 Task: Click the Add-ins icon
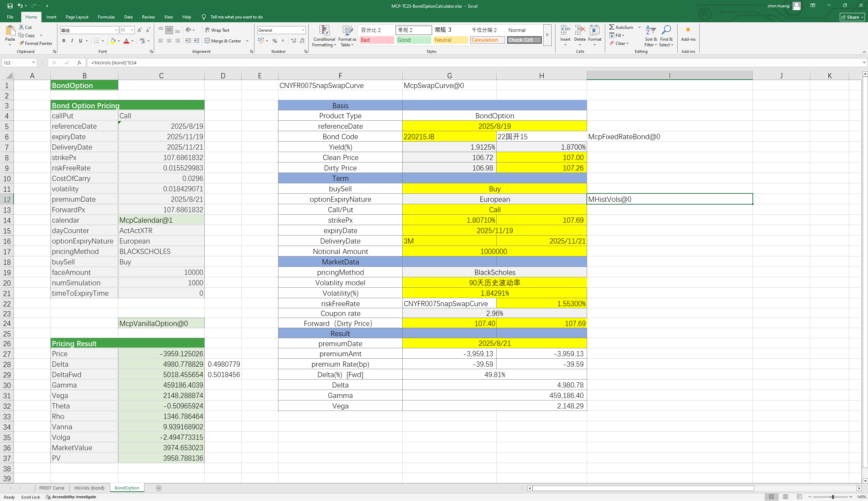coord(688,30)
